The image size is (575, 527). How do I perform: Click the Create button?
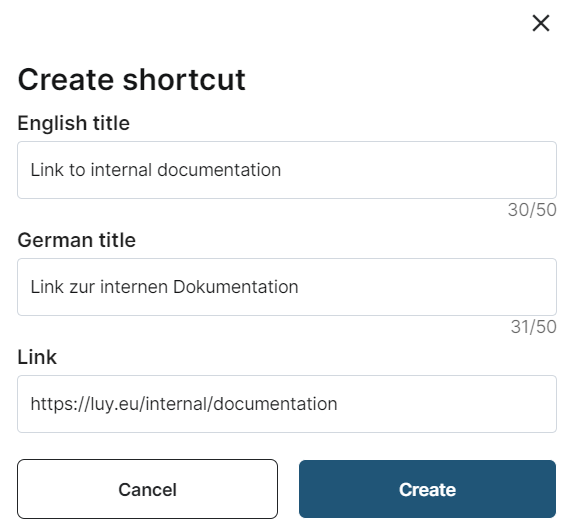click(427, 489)
